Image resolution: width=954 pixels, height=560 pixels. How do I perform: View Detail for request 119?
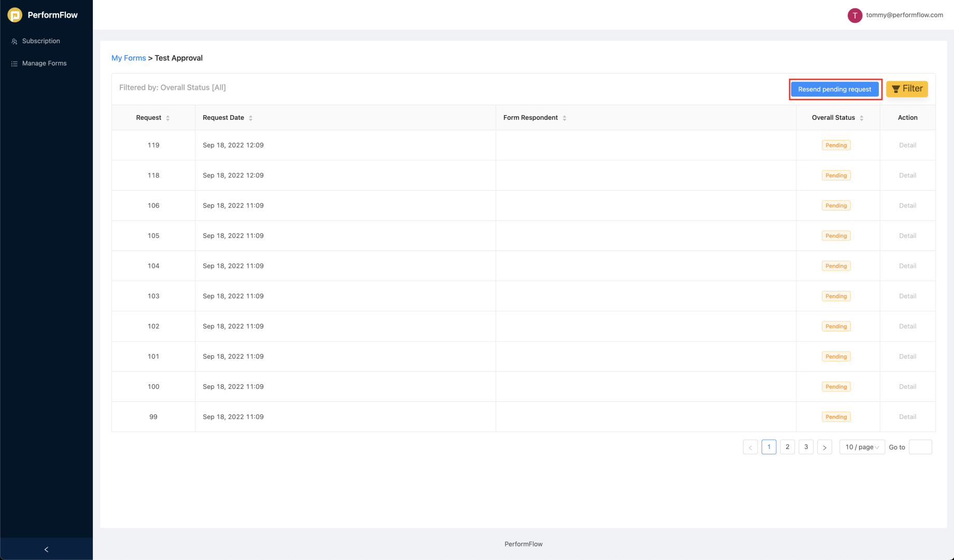907,145
